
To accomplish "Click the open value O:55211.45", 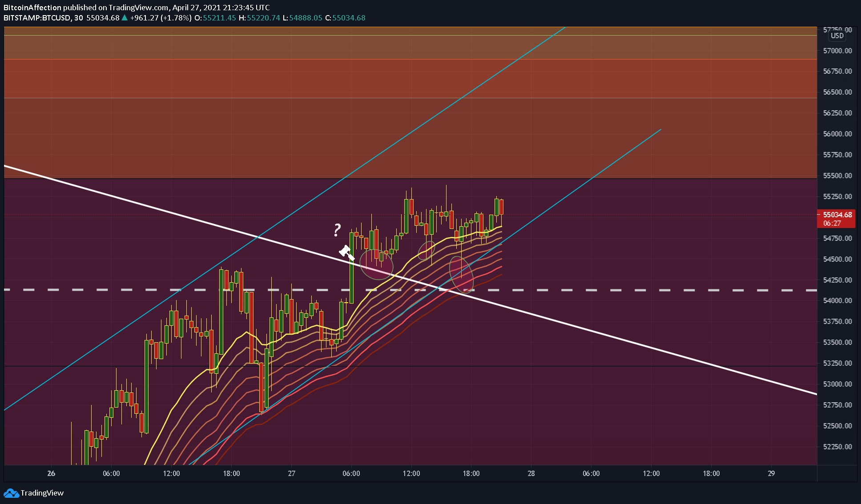I will [215, 18].
